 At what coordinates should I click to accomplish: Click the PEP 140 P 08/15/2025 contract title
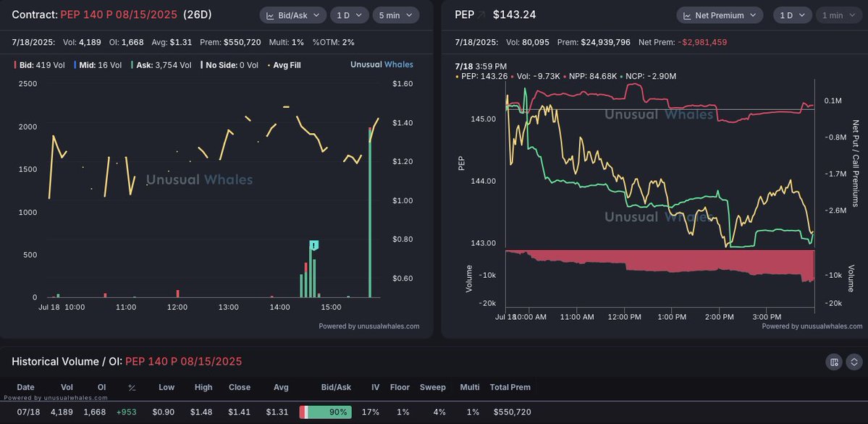(119, 15)
